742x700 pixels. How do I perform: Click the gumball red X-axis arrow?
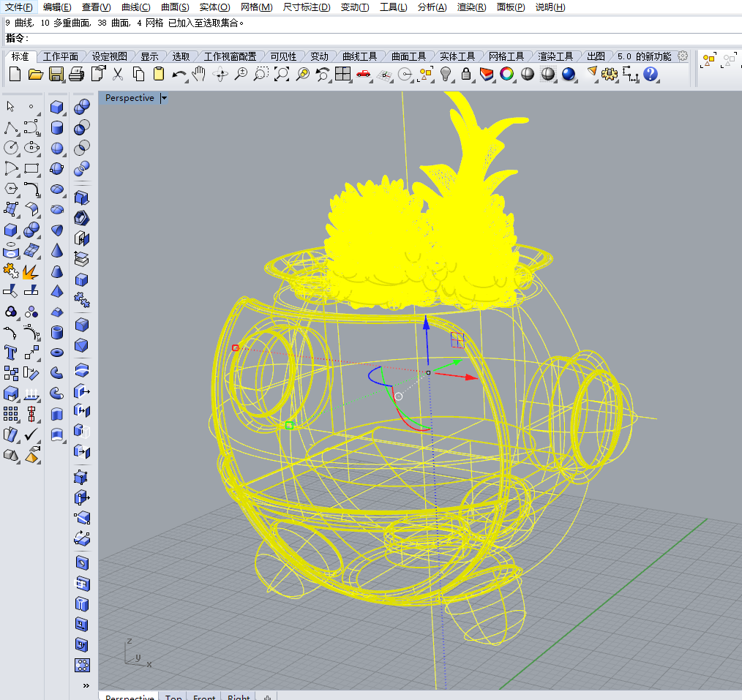[457, 375]
